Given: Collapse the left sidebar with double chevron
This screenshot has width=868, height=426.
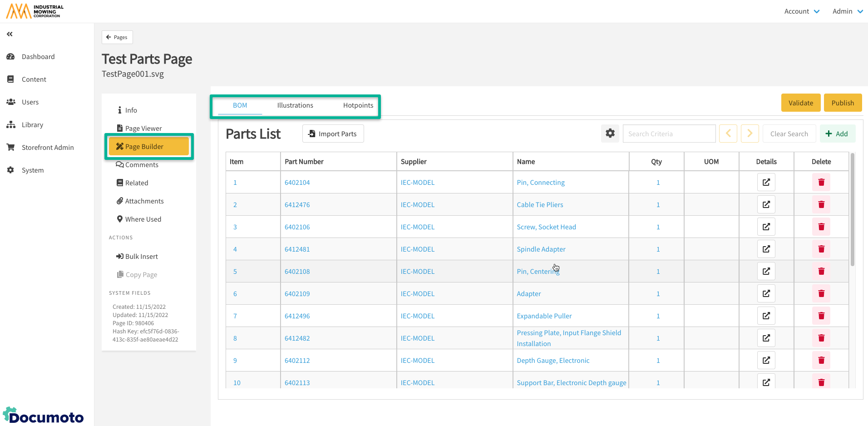Looking at the screenshot, I should 10,34.
